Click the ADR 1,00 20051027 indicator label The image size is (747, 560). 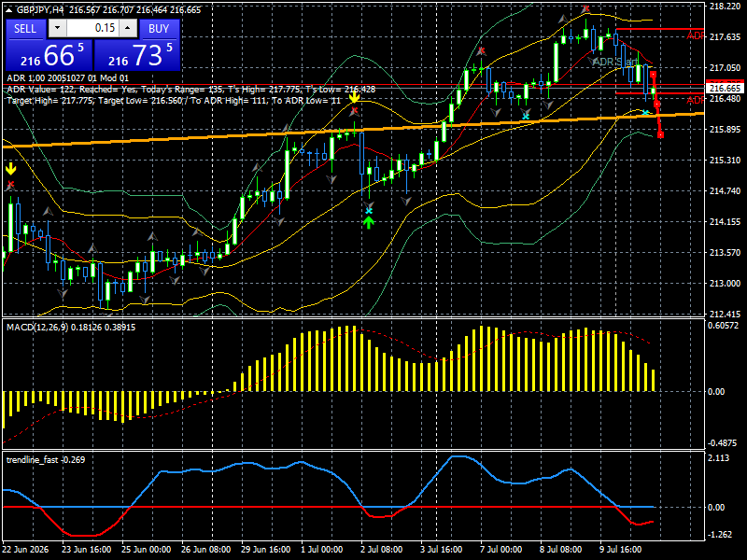67,78
